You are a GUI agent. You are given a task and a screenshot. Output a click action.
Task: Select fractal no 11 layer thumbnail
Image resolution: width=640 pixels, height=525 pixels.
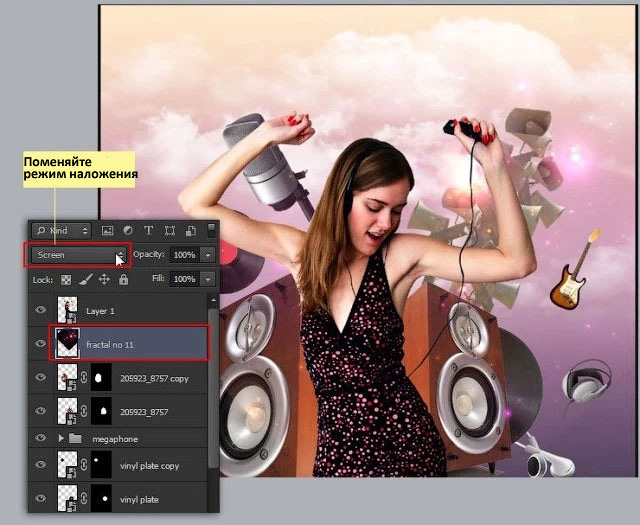click(x=67, y=343)
